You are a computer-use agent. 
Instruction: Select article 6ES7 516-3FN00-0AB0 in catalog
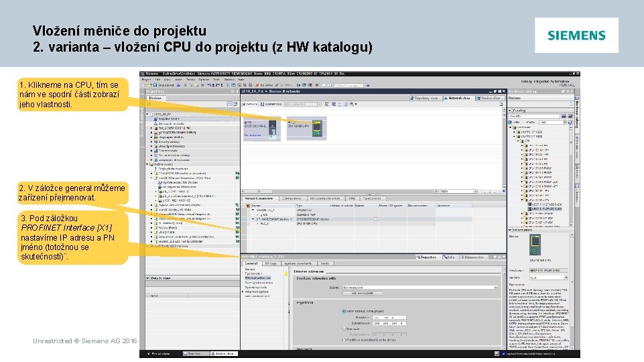click(545, 204)
